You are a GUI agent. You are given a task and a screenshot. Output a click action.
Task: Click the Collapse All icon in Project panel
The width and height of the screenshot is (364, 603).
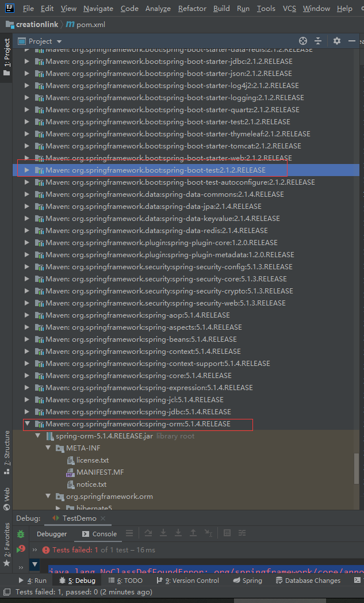(x=318, y=41)
